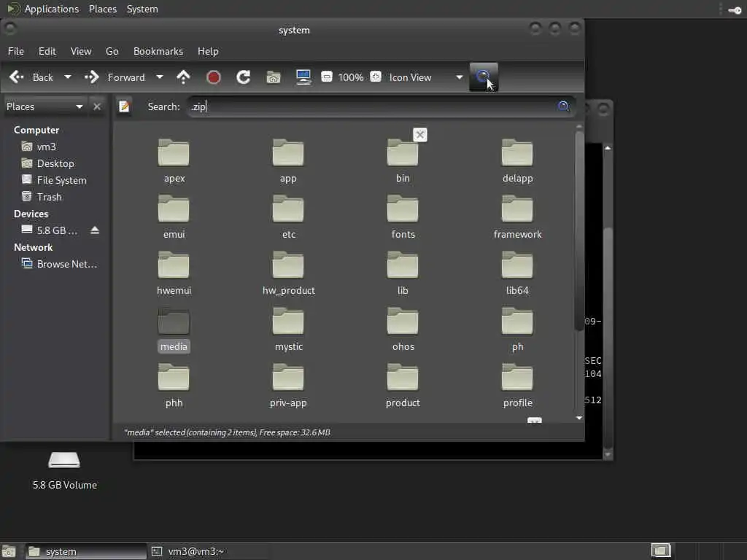Image resolution: width=747 pixels, height=560 pixels.
Task: Toggle the toolbar search button
Action: (484, 77)
